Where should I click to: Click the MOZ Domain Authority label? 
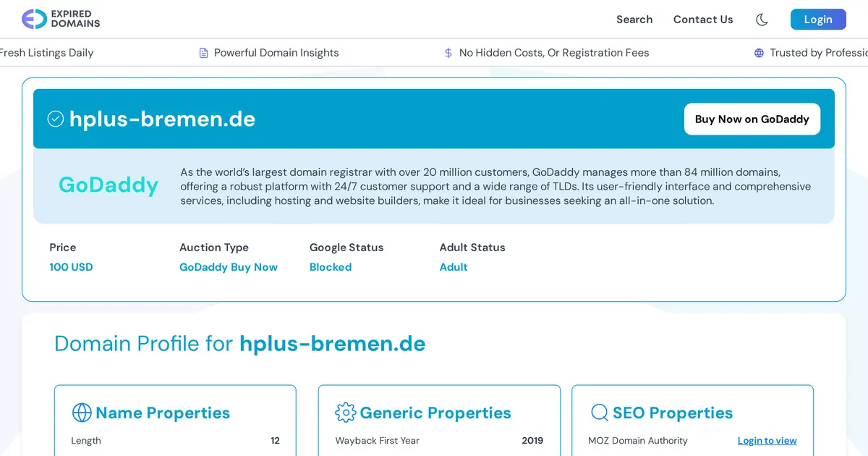click(x=638, y=441)
